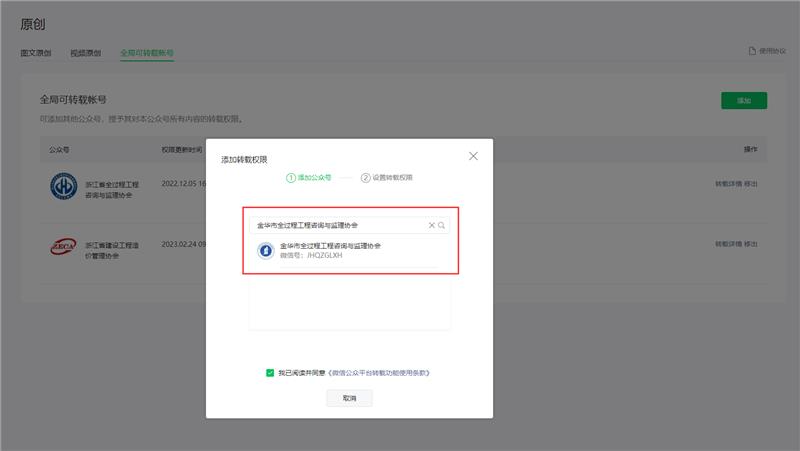Click the 2022.12.05 date cell
Image resolution: width=800 pixels, height=451 pixels.
(x=184, y=184)
